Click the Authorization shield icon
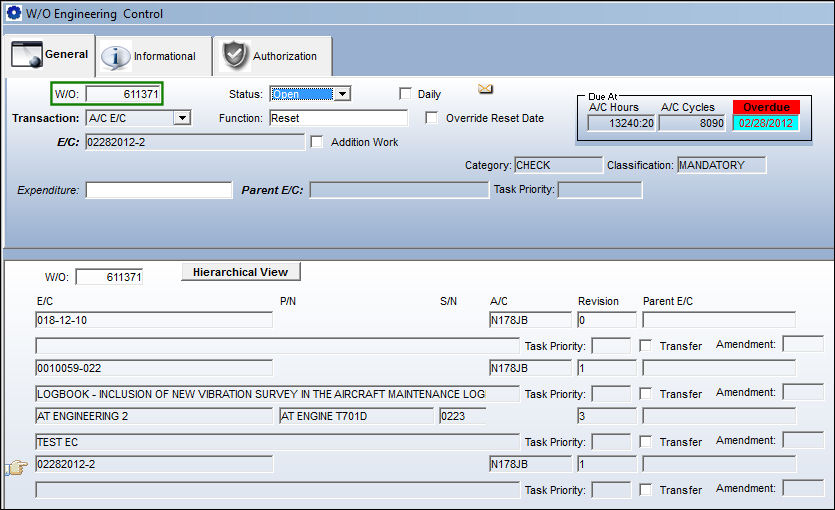This screenshot has height=510, width=835. pyautogui.click(x=235, y=55)
